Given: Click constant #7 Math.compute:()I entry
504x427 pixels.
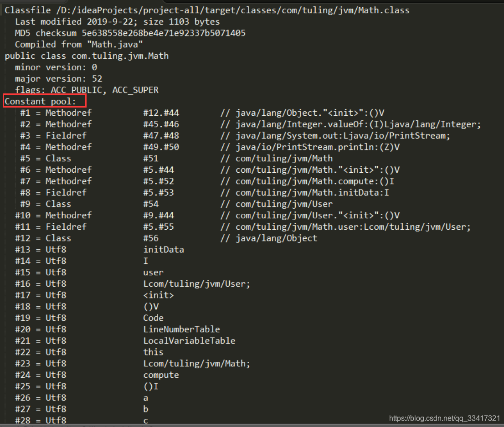Looking at the screenshot, I should tap(207, 181).
